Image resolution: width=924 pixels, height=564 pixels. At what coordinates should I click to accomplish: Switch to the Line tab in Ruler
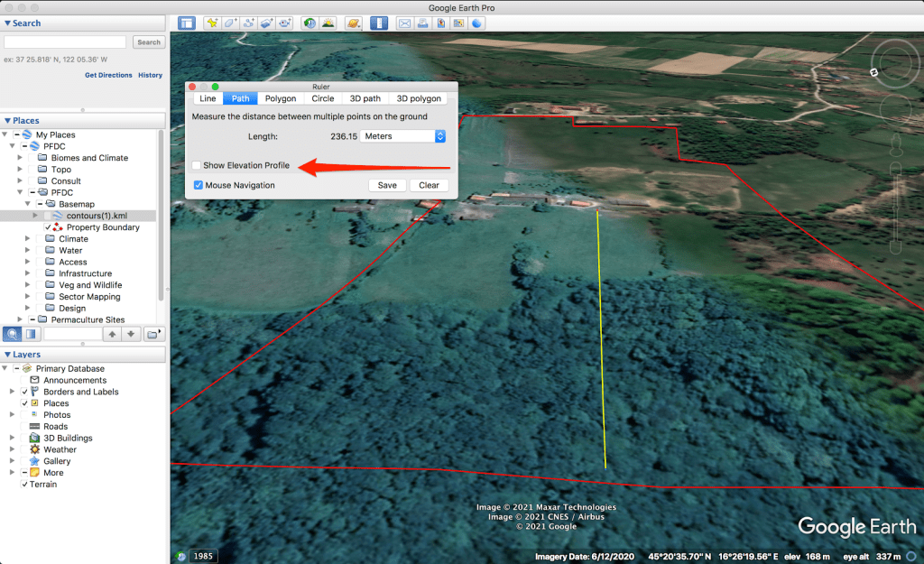coord(208,98)
